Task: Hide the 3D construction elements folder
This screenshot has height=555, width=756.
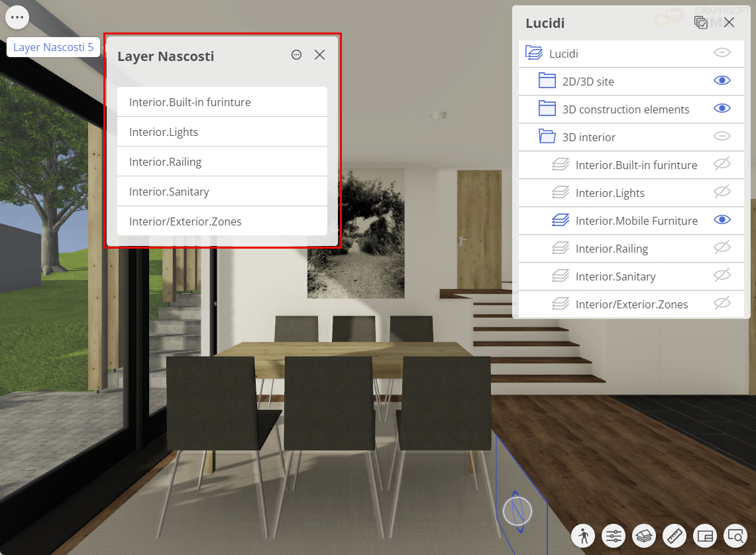Action: point(722,109)
